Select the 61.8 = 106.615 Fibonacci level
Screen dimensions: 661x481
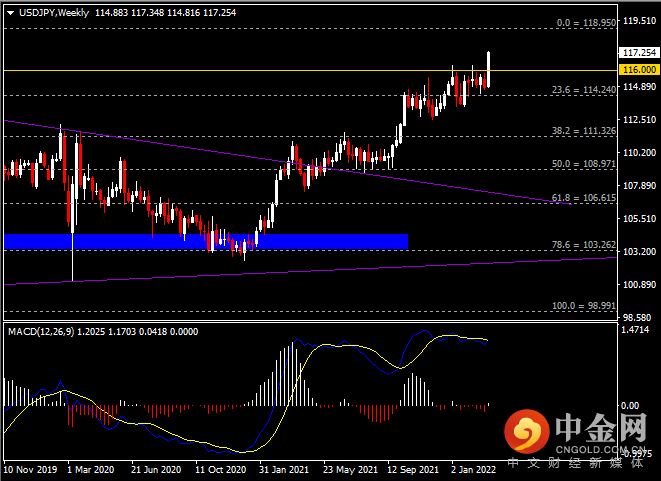pyautogui.click(x=584, y=198)
